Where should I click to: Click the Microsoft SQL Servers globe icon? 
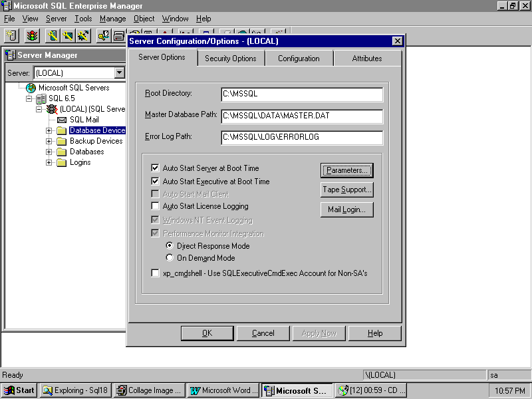tap(31, 88)
